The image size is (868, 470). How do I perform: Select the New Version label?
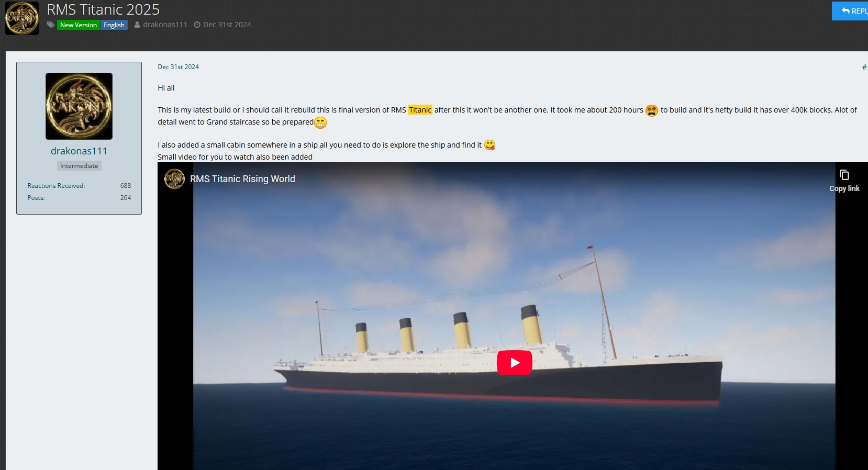(x=78, y=25)
